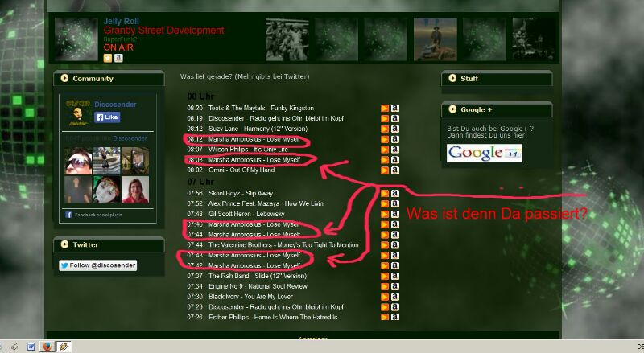Select 'Esther Phillips - Home Is Where The Hatred Is' entry
This screenshot has height=353, width=644.
click(273, 318)
